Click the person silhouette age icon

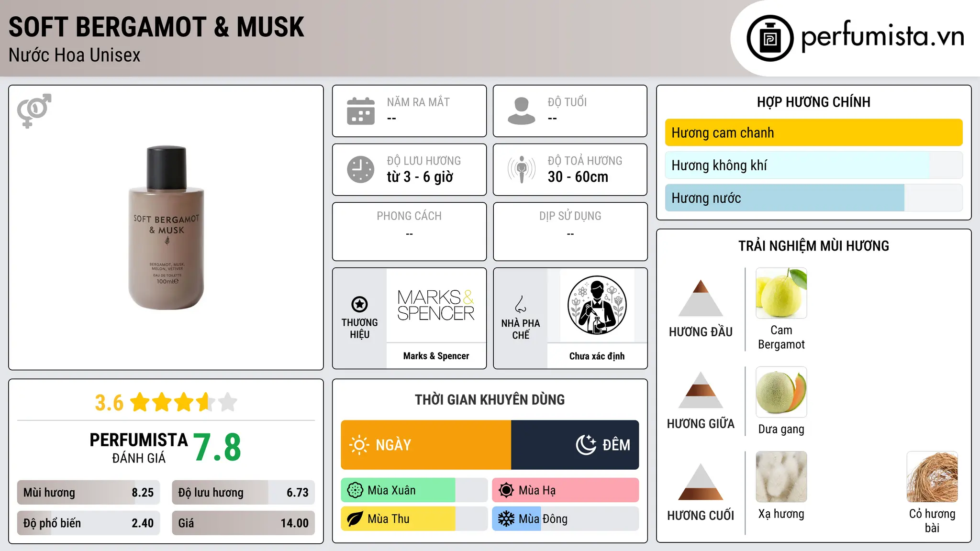(x=521, y=111)
